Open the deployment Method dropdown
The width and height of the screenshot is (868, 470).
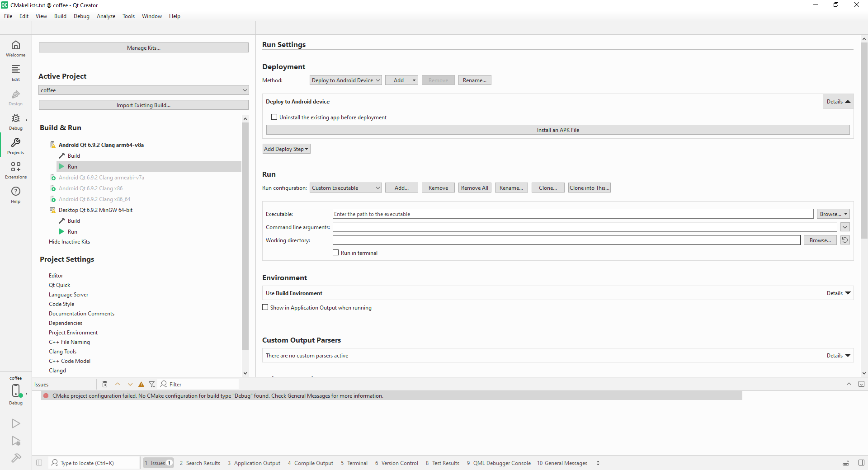point(346,80)
